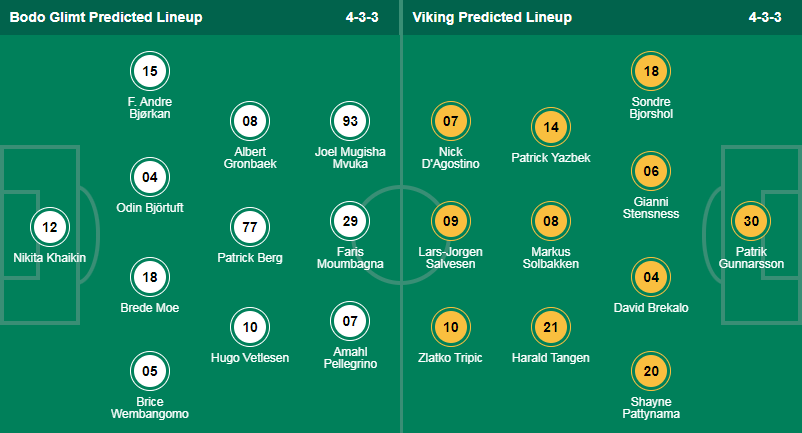802x433 pixels.
Task: Select Joel Mugisha Mvuka's number 93 badge
Action: click(x=350, y=121)
